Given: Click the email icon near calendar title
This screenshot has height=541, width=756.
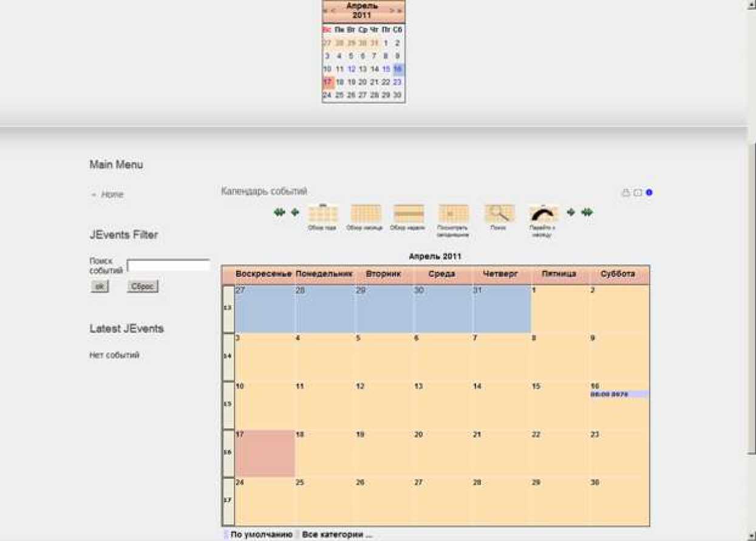Looking at the screenshot, I should tap(638, 192).
